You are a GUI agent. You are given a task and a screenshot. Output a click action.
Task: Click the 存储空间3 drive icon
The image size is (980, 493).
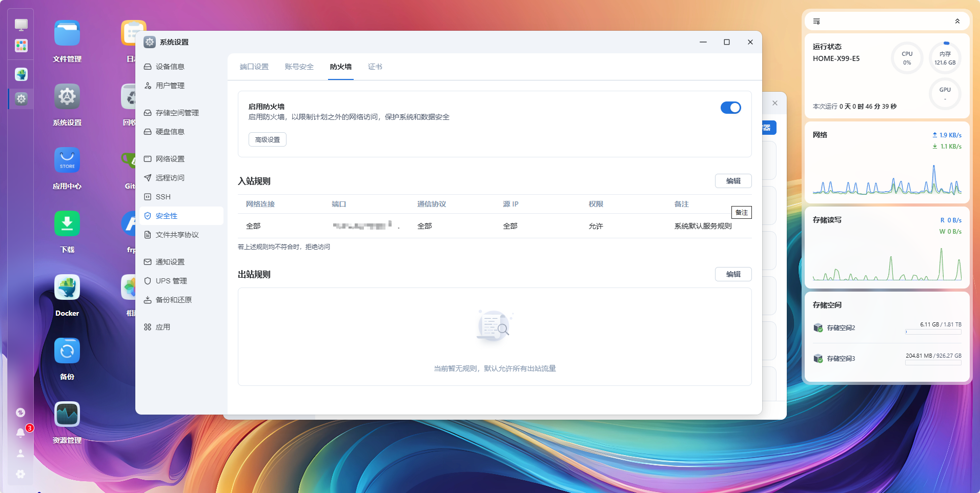point(818,359)
